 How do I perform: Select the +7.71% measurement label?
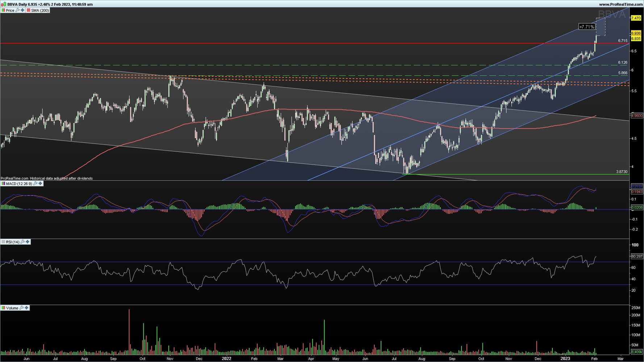coord(586,27)
